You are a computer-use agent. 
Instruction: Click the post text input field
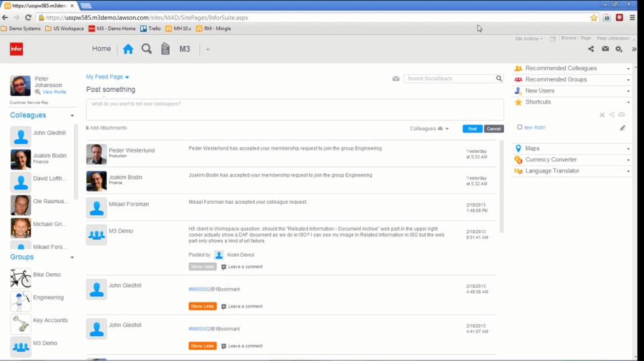(295, 109)
